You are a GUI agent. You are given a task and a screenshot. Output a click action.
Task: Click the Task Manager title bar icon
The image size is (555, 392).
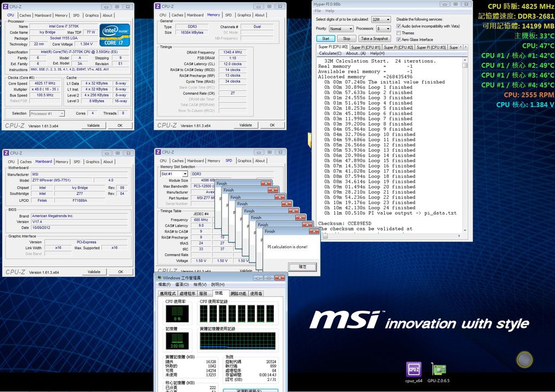(x=159, y=278)
